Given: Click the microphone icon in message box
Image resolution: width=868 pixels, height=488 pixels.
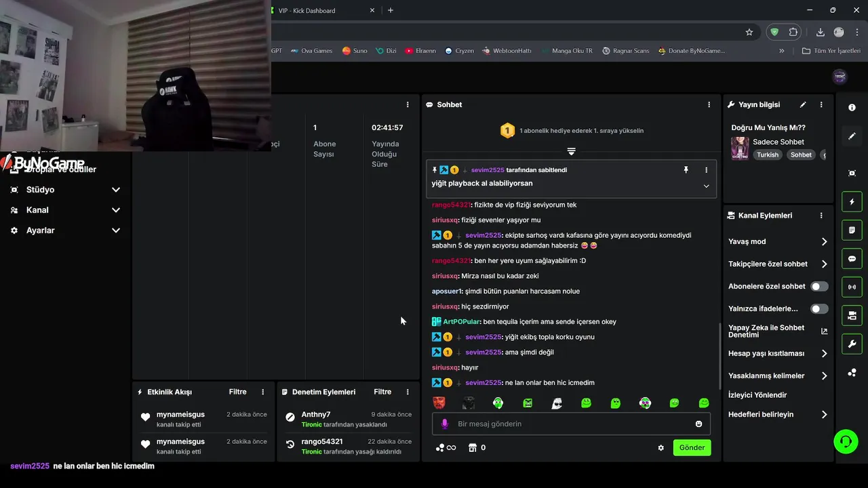Looking at the screenshot, I should click(445, 424).
